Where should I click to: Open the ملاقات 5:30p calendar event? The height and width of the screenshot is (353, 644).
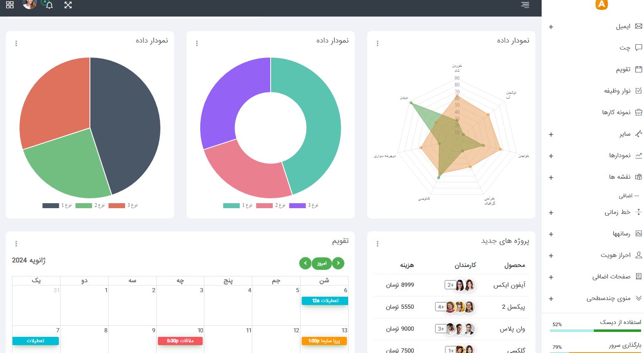180,341
